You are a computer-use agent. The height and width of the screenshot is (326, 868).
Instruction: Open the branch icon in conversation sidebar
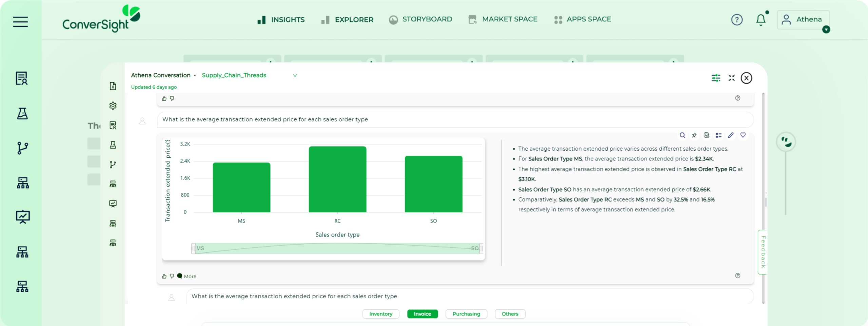coord(113,165)
